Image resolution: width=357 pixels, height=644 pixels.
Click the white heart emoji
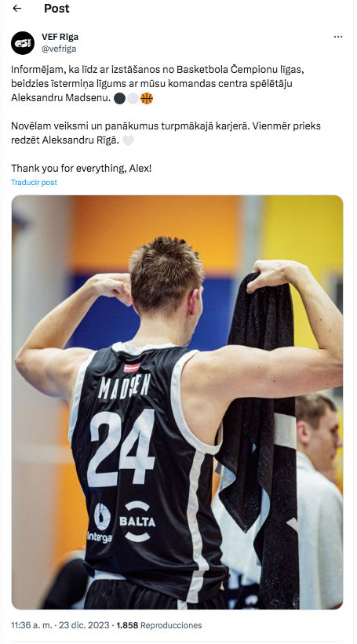[x=128, y=140]
